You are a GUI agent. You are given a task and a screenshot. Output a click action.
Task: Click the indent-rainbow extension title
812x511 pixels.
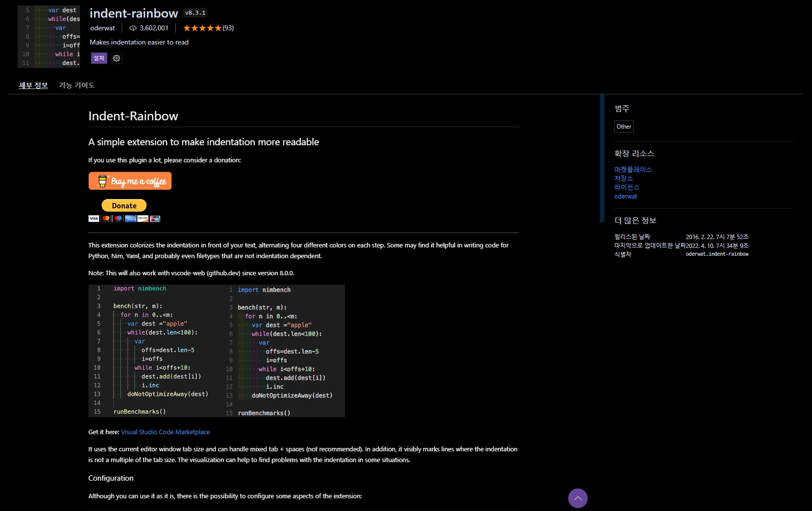point(134,13)
